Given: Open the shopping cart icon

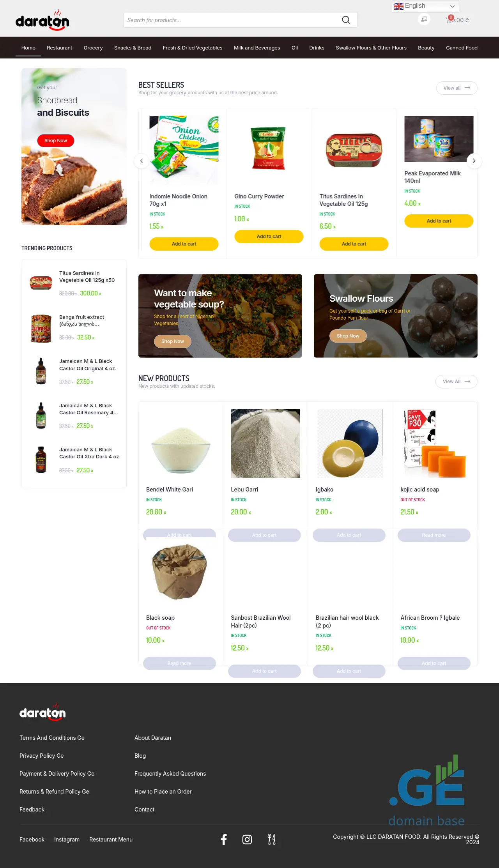Looking at the screenshot, I should [449, 20].
